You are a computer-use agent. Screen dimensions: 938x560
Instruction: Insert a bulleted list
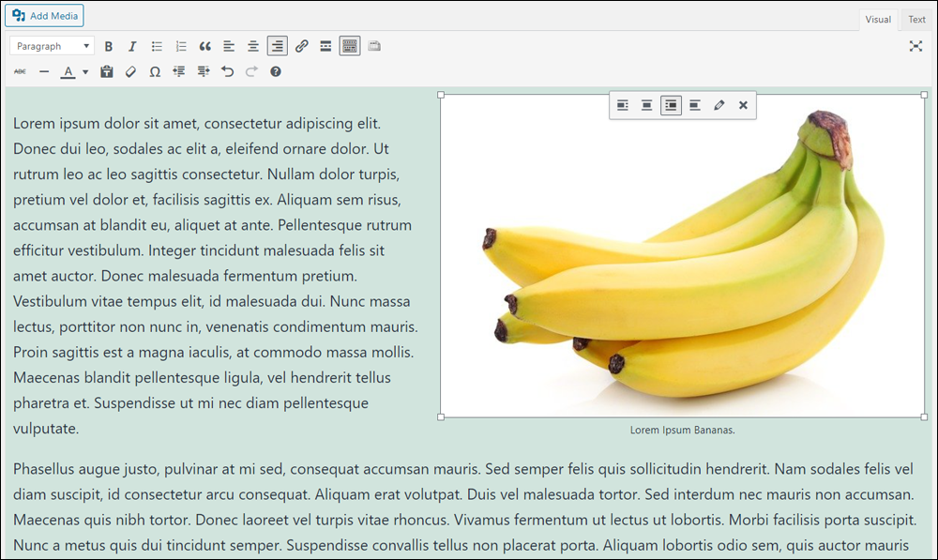click(x=157, y=46)
